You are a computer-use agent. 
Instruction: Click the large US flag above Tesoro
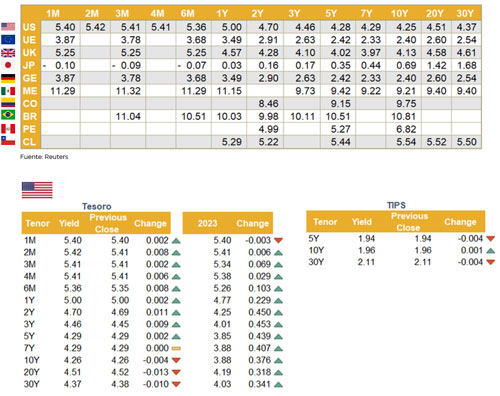pos(37,190)
